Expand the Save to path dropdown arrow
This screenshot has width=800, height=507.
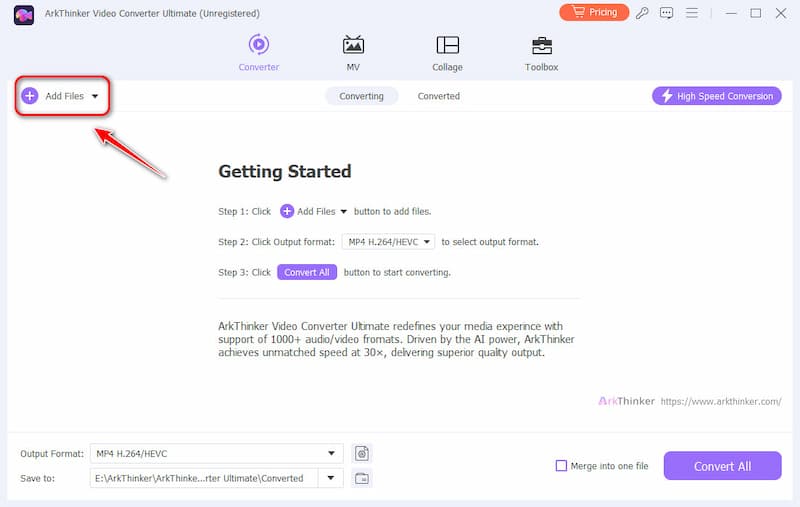pyautogui.click(x=331, y=478)
